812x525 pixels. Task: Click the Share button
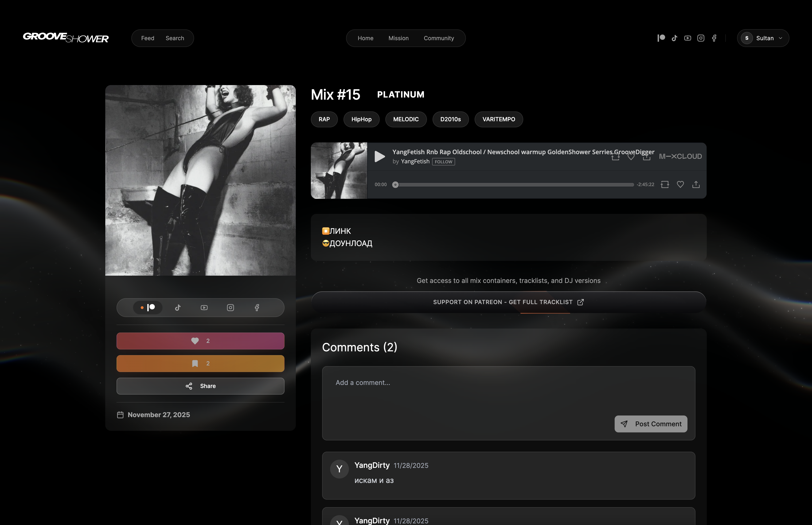[200, 386]
